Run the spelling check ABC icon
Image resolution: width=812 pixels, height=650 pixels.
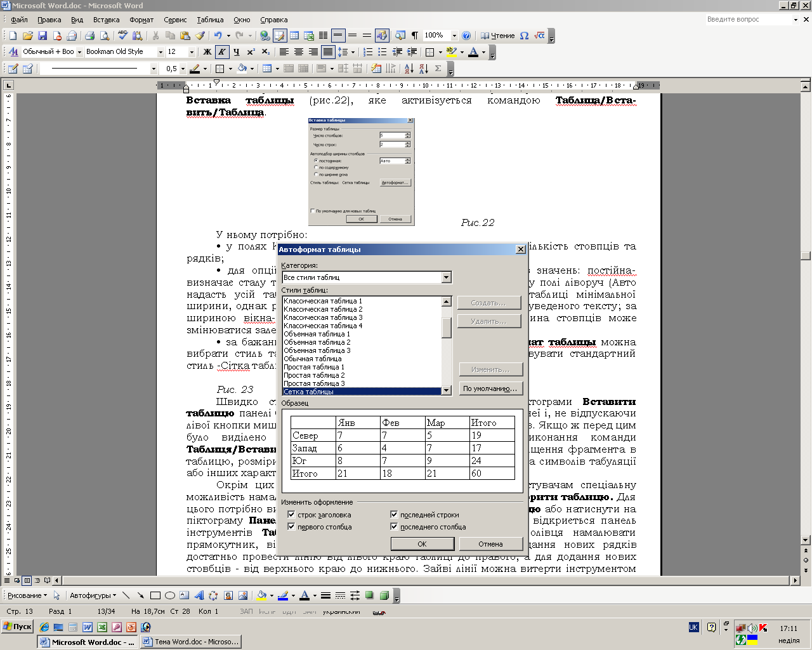point(123,36)
